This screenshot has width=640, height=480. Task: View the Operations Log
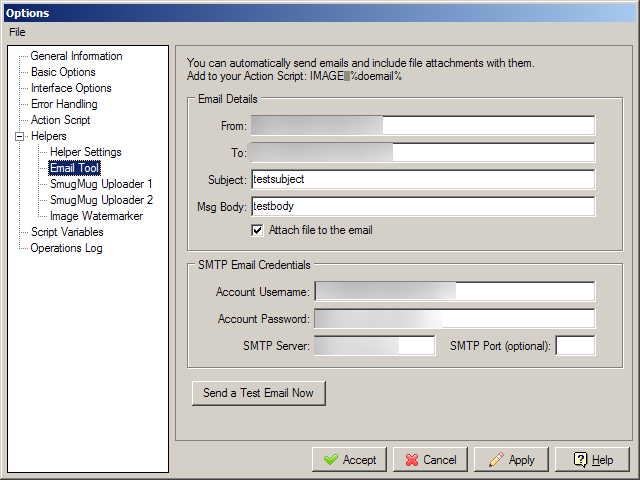(x=66, y=248)
